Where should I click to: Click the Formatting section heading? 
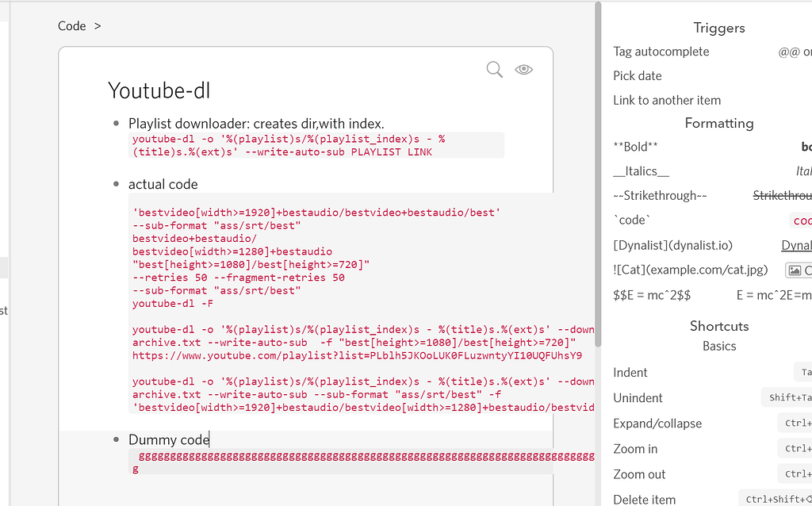pos(718,123)
